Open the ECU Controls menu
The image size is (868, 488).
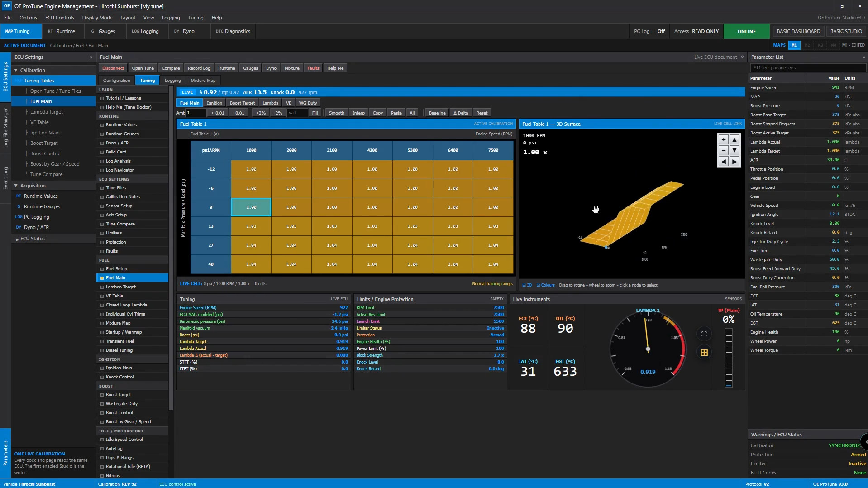coord(59,18)
